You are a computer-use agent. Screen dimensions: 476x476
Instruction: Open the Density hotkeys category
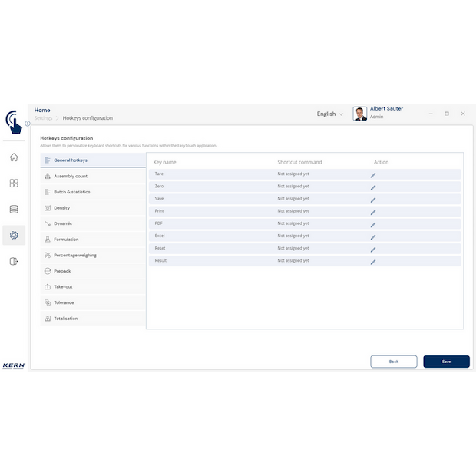point(61,208)
